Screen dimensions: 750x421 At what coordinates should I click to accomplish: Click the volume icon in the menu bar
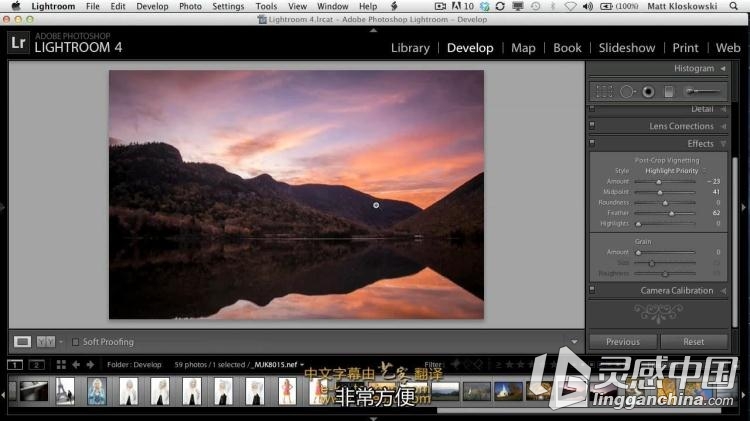tap(588, 6)
